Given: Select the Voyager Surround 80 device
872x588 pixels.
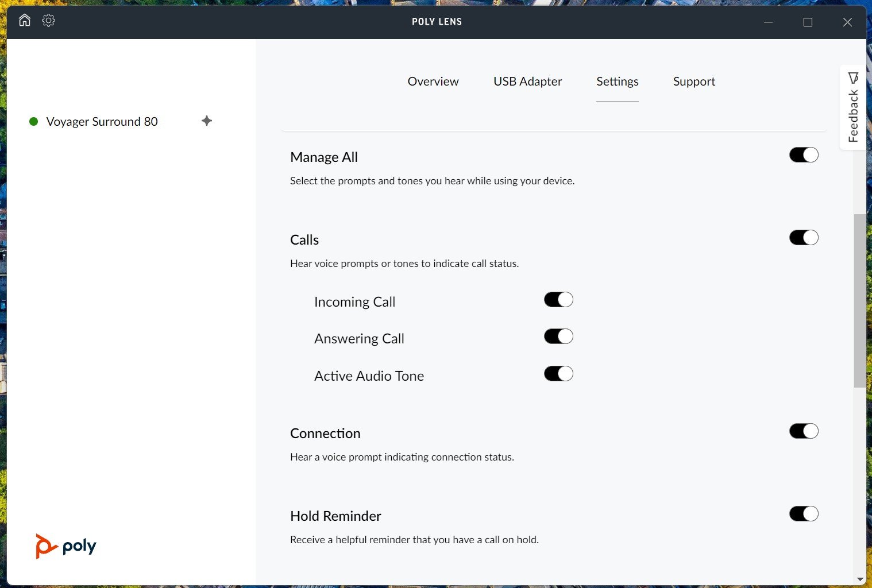Looking at the screenshot, I should pos(102,122).
